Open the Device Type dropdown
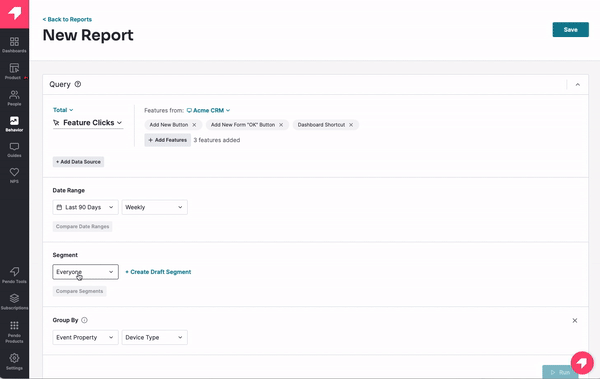The image size is (600, 379). (155, 337)
